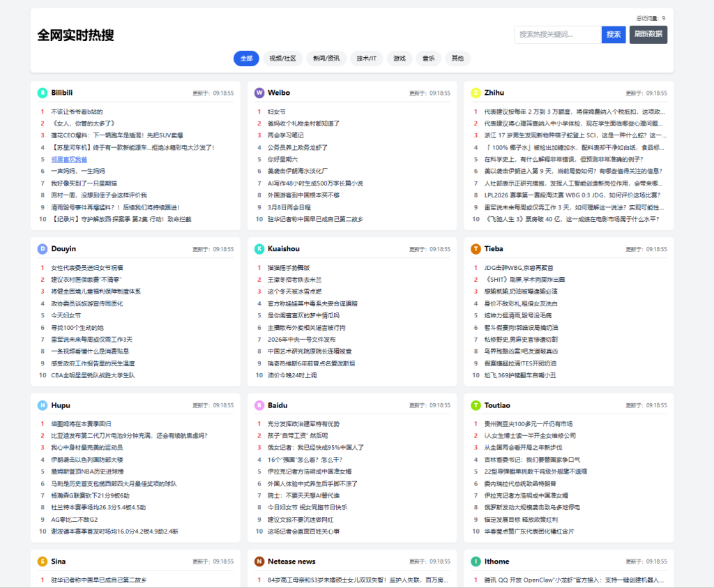Click the Weibo logo icon
This screenshot has width=714, height=588.
[x=259, y=92]
